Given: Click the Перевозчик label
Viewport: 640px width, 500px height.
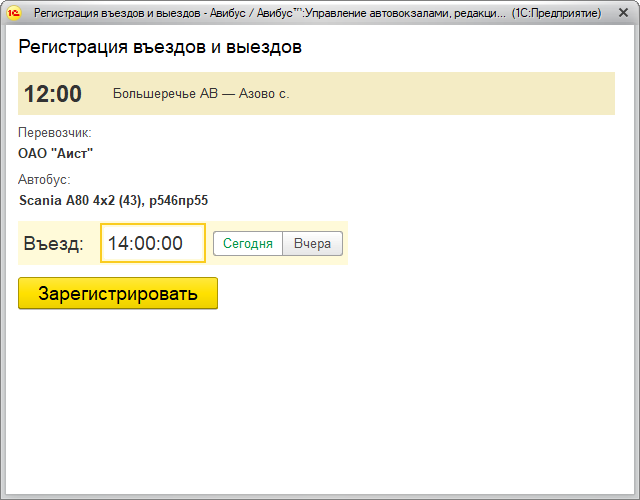Looking at the screenshot, I should [x=55, y=132].
